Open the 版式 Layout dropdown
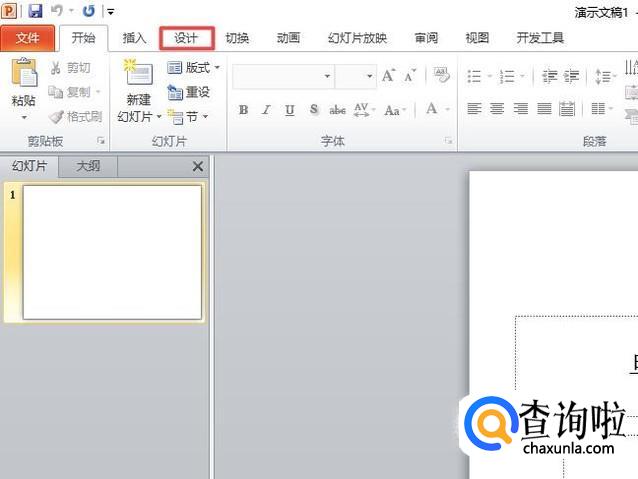Image resolution: width=638 pixels, height=479 pixels. [x=193, y=68]
